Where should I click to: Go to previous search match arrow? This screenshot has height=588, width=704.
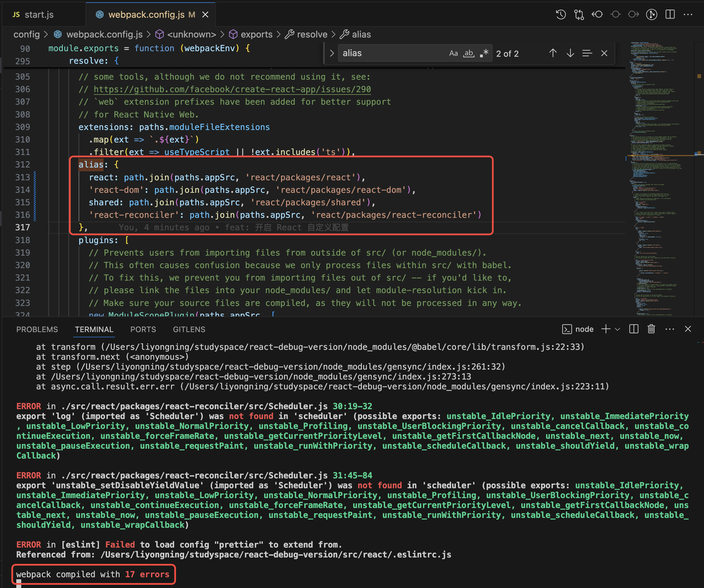coord(553,53)
